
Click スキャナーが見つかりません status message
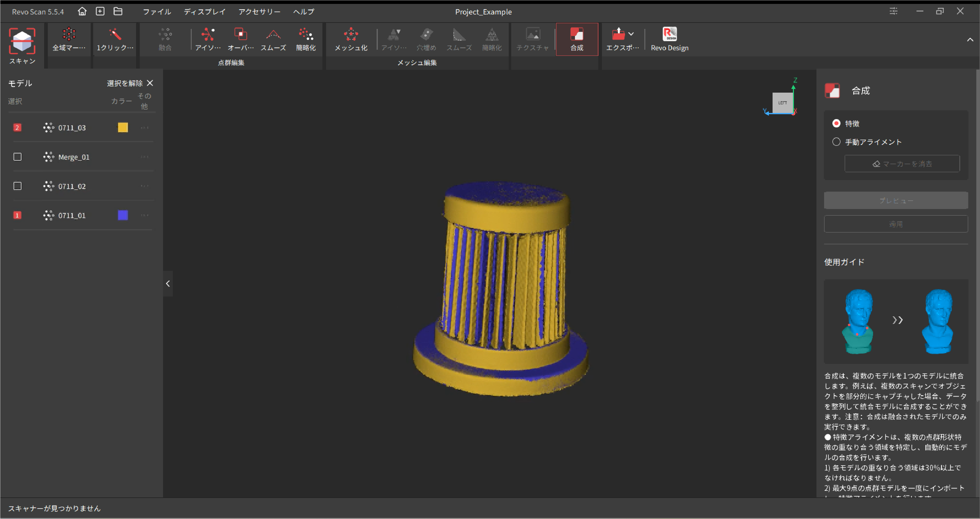[54, 508]
